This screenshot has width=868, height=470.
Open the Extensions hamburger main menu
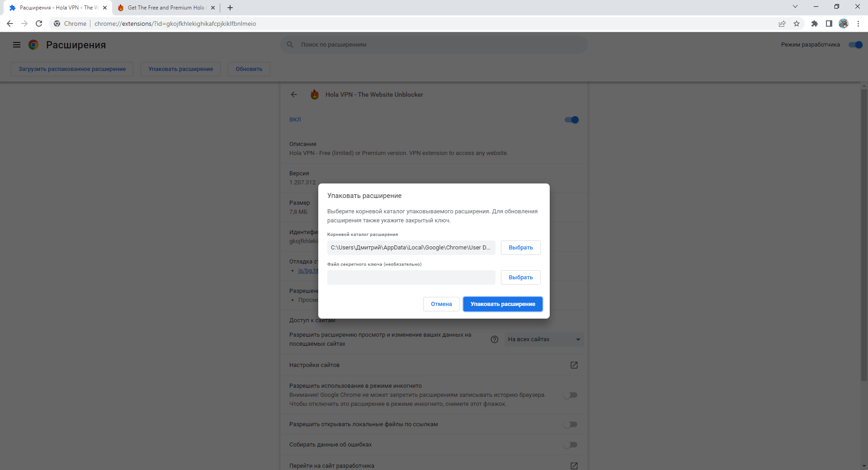click(17, 45)
